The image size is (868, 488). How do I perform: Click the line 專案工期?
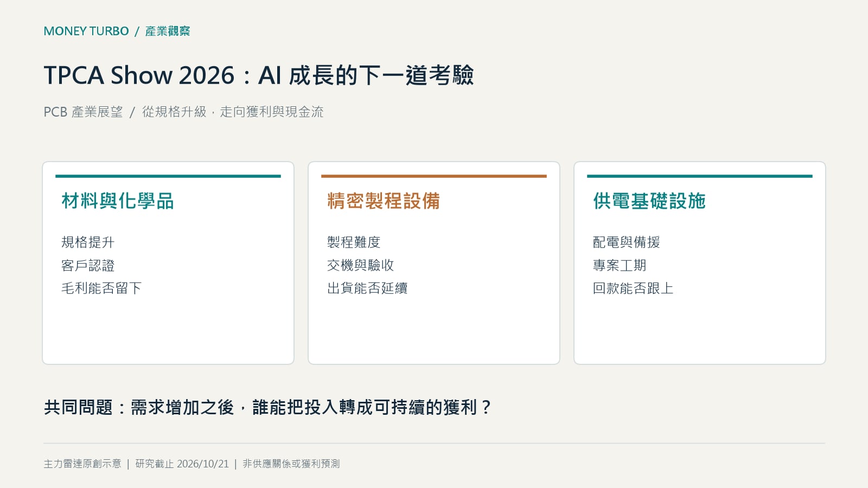(x=620, y=265)
